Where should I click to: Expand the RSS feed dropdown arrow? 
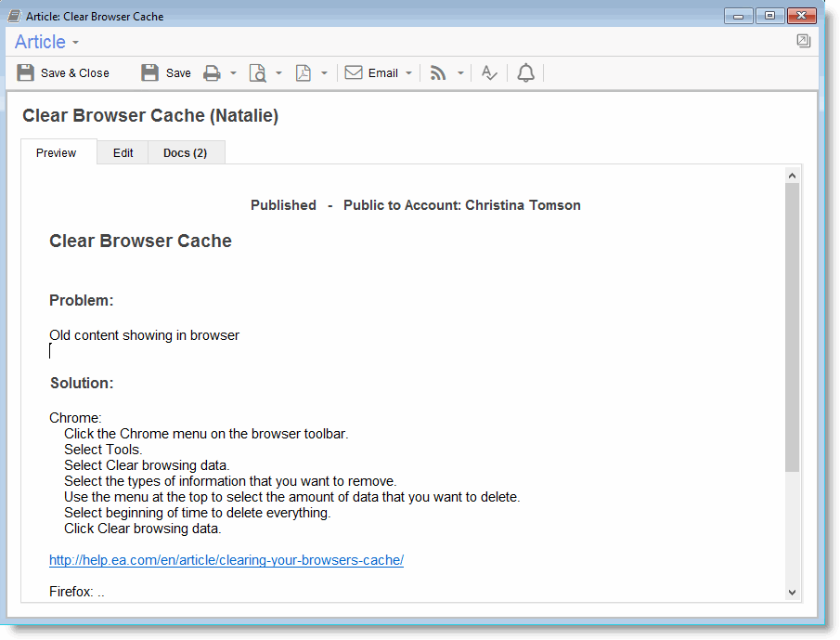tap(459, 73)
